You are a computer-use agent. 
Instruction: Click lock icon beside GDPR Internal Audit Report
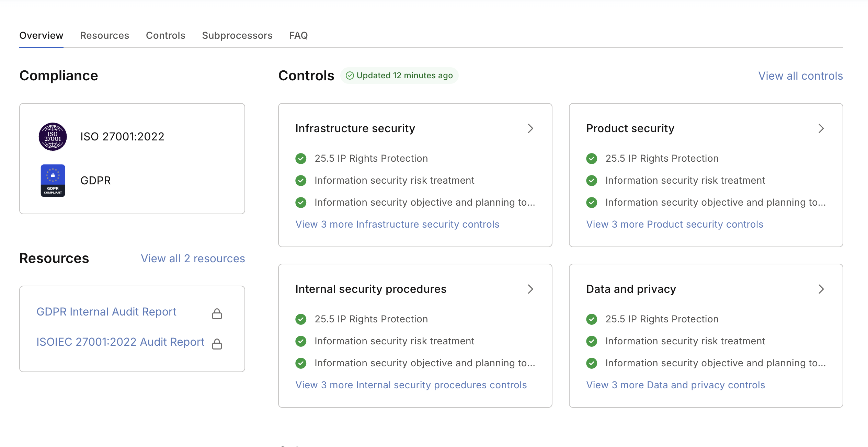[217, 314]
